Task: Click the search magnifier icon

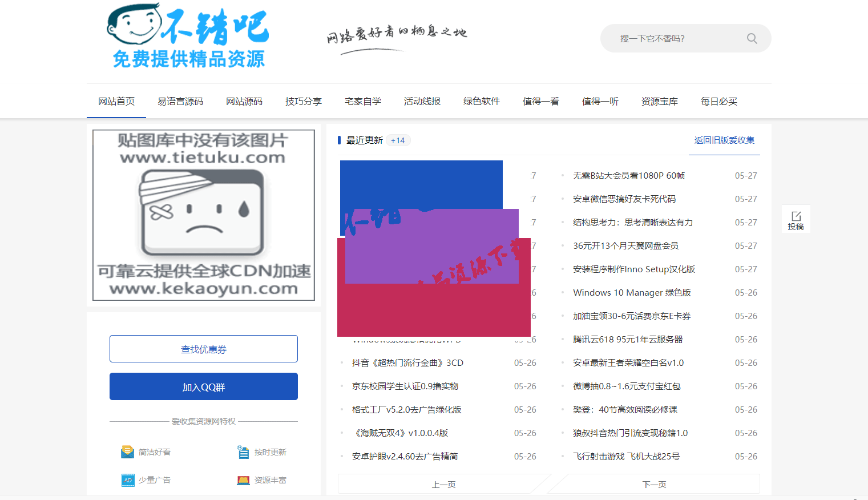Action: coord(752,38)
